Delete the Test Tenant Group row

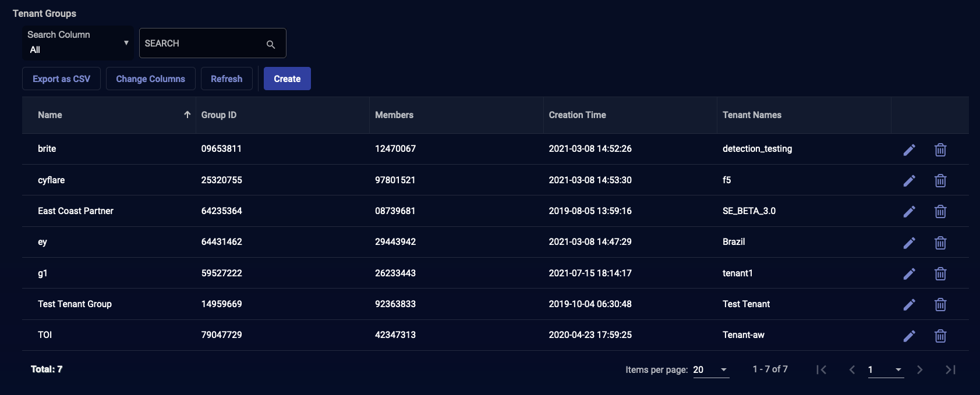(x=940, y=305)
